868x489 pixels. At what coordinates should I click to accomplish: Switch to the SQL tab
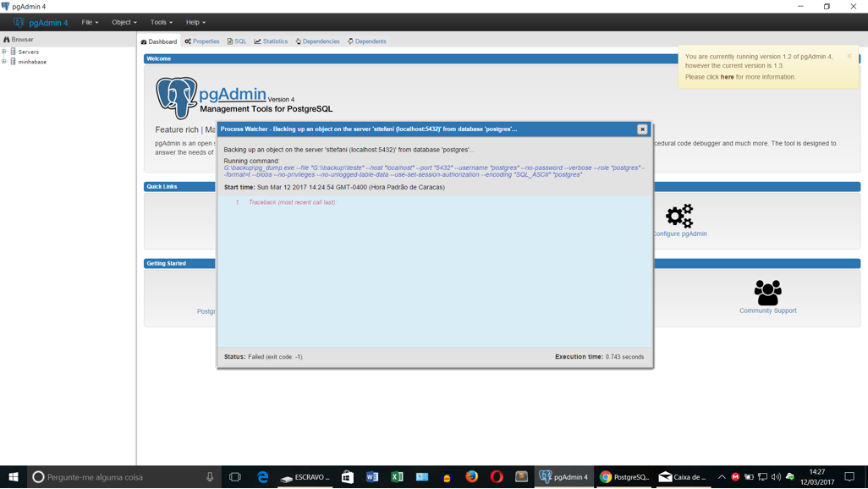point(237,41)
